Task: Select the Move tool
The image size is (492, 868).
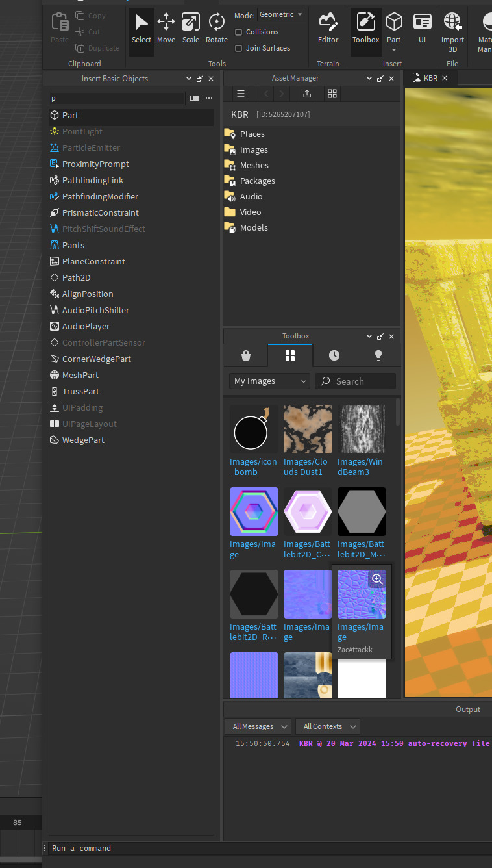Action: click(166, 28)
